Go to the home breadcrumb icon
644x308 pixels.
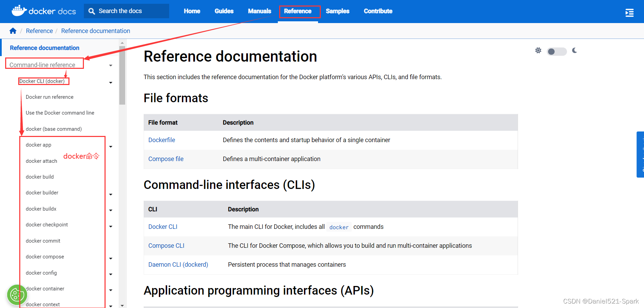click(x=13, y=31)
